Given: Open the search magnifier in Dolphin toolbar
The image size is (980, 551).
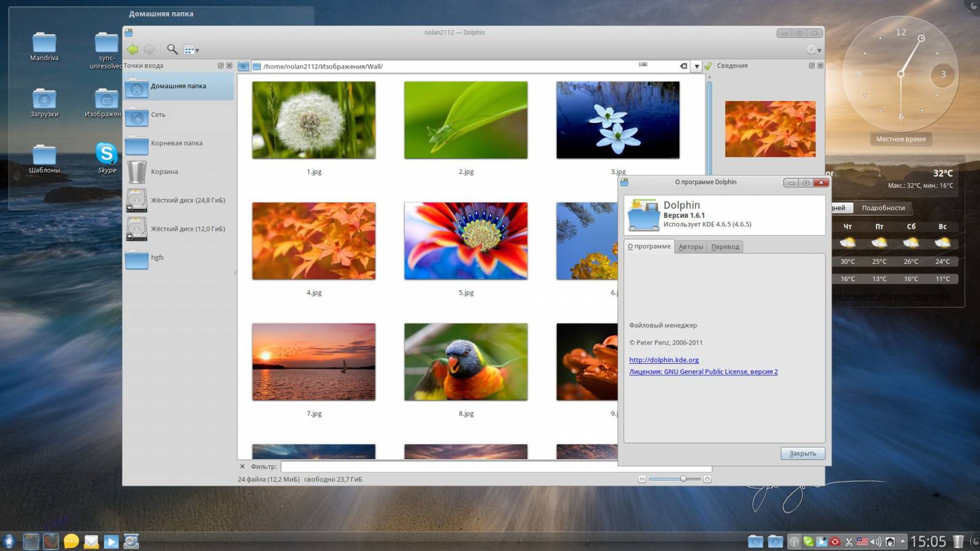Looking at the screenshot, I should point(173,50).
